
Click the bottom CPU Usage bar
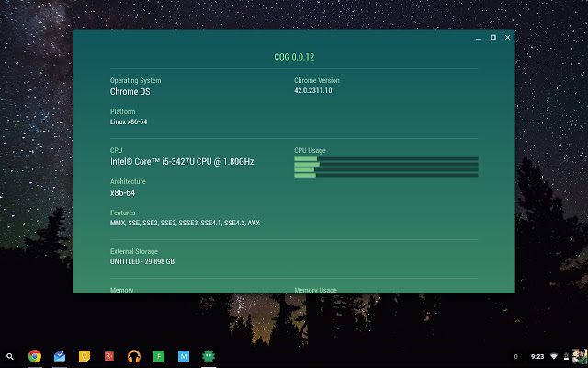point(386,175)
